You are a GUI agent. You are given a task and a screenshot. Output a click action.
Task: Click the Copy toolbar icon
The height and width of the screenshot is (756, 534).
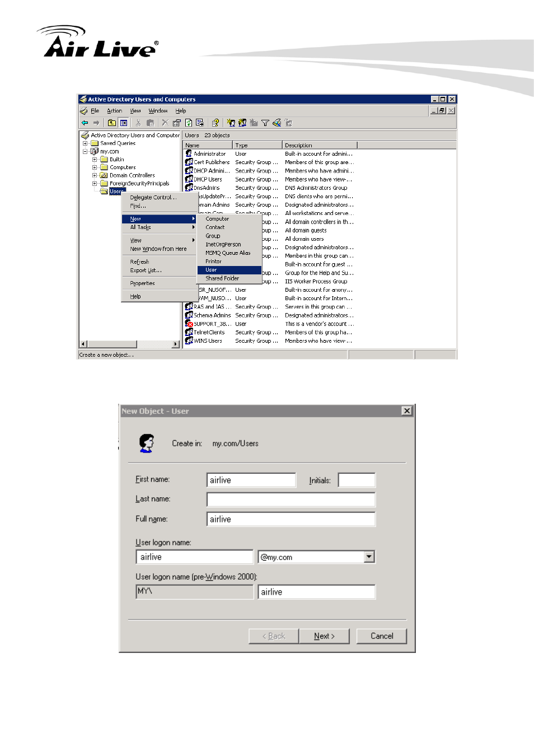(x=150, y=123)
